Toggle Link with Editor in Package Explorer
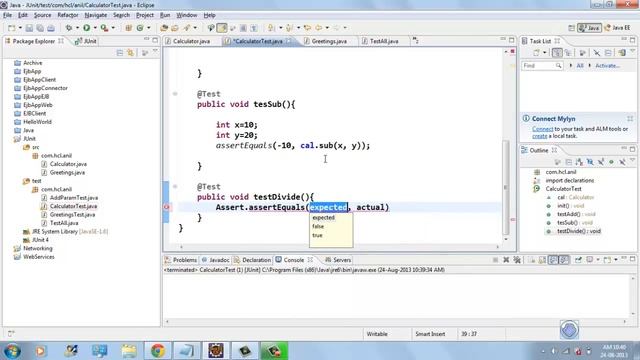Image resolution: width=640 pixels, height=360 pixels. tap(131, 53)
